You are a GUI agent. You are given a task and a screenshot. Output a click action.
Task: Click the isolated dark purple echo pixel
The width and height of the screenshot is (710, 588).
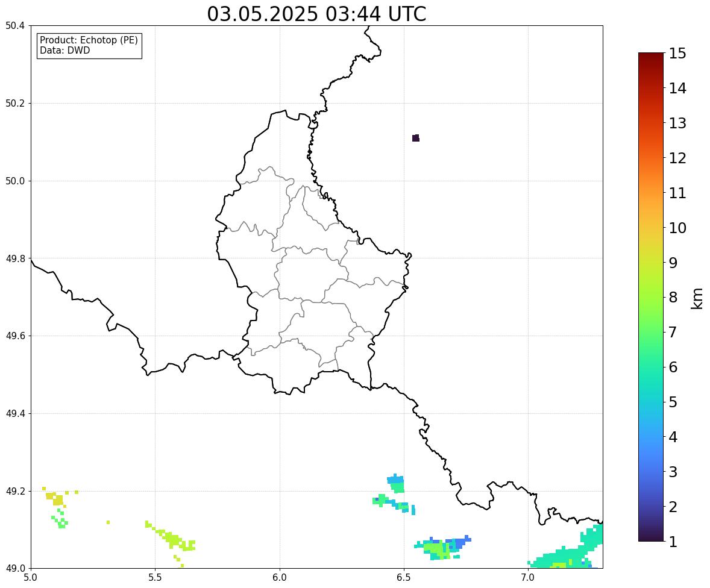pos(416,138)
